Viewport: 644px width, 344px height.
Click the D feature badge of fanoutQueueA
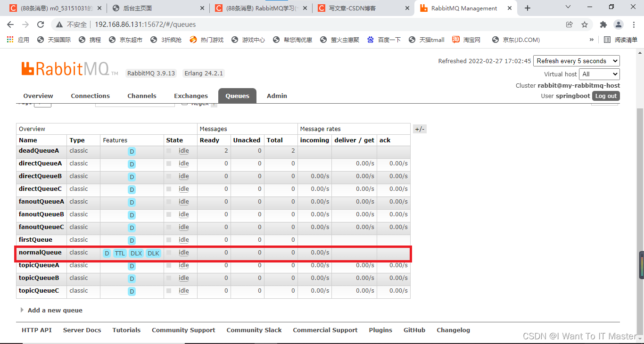click(x=132, y=203)
